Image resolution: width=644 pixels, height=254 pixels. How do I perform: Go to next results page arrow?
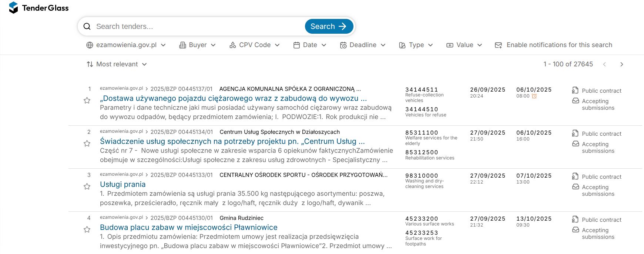click(621, 64)
